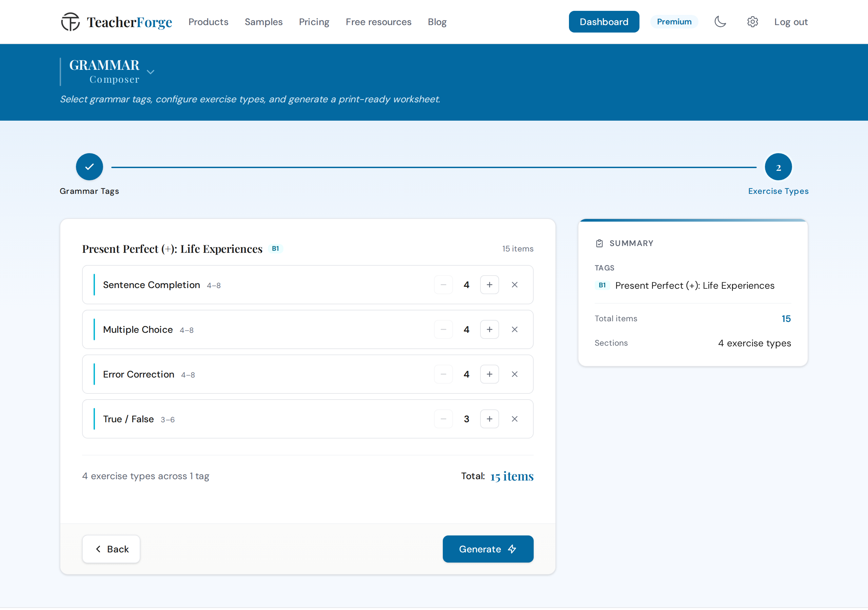Click 'True / False' row label
Screen dimensions: 868x610
pos(128,419)
